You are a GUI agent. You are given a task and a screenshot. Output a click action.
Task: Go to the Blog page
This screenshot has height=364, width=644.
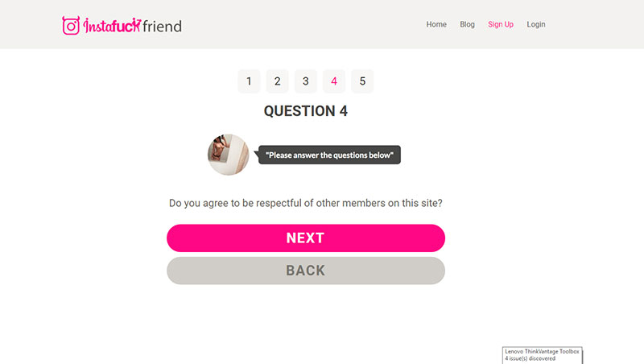coord(467,24)
